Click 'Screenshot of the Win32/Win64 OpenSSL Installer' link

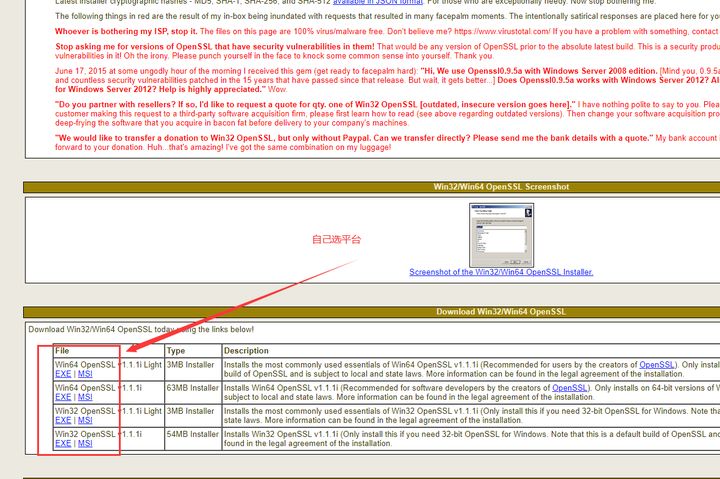click(501, 272)
